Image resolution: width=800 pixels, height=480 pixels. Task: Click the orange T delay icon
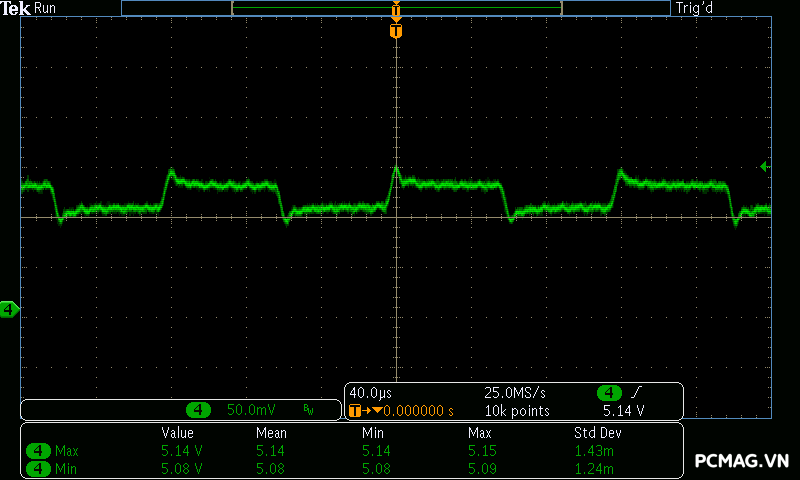(356, 411)
